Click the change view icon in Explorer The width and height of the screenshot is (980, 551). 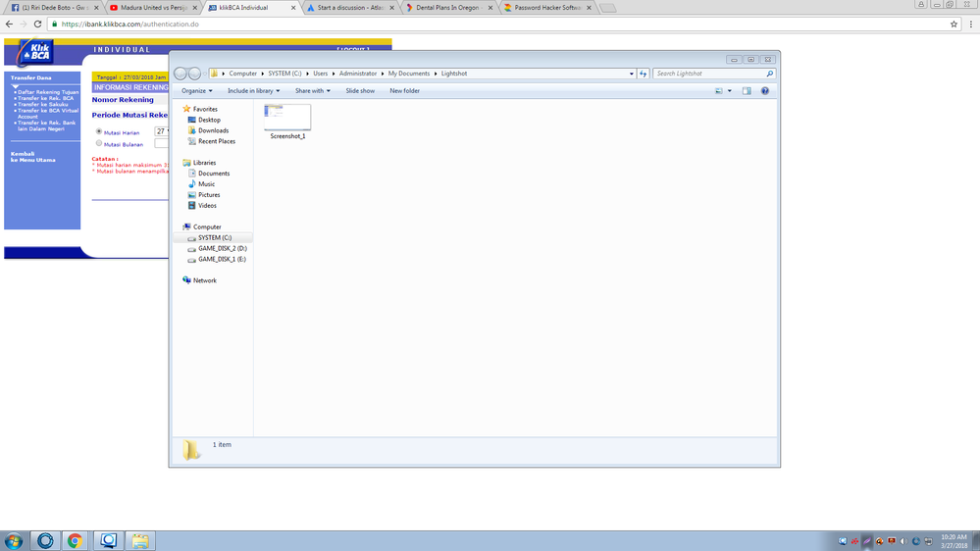[x=719, y=91]
